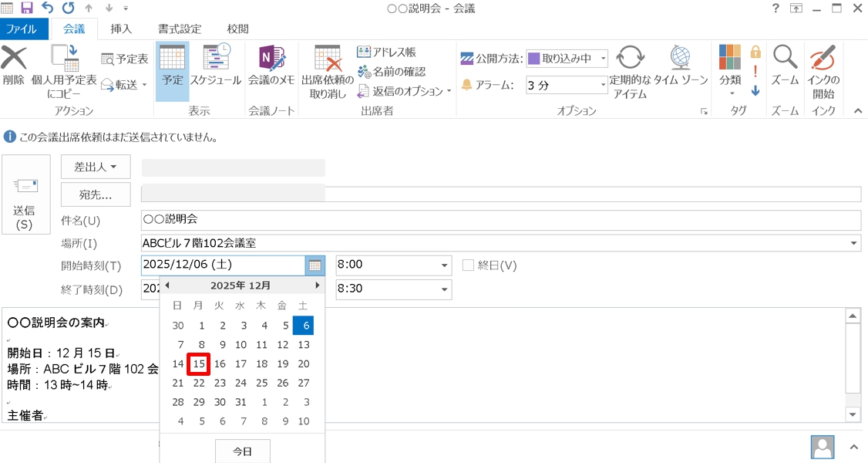Select December 15 in the date picker
The image size is (868, 463).
pos(199,364)
